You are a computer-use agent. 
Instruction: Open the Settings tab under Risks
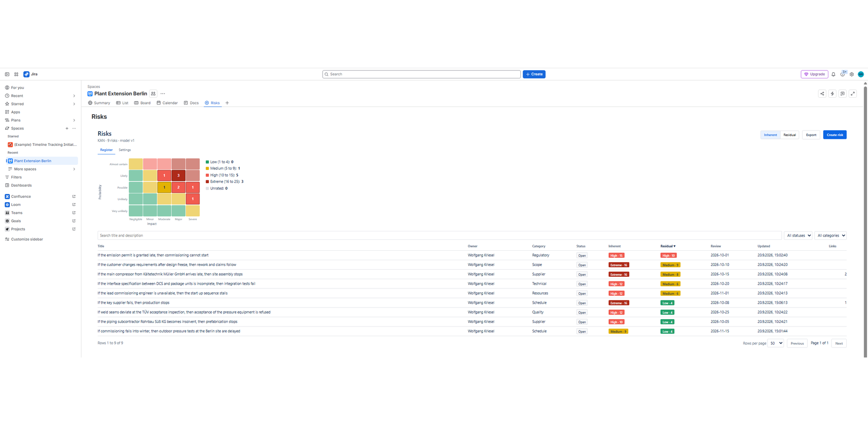[125, 150]
